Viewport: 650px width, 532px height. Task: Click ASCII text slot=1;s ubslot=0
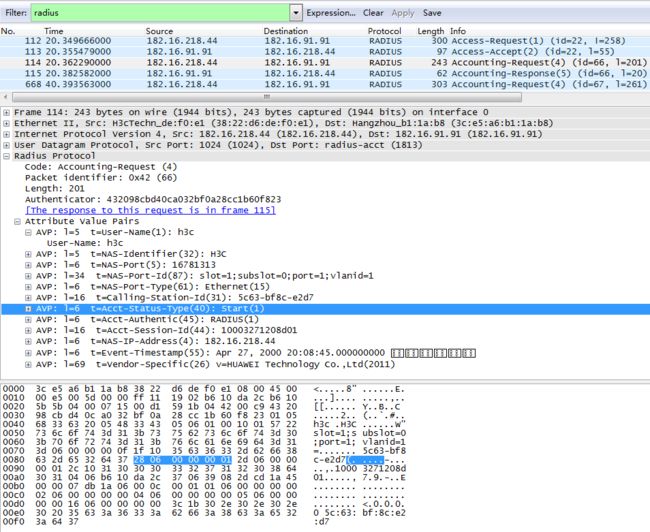point(360,433)
